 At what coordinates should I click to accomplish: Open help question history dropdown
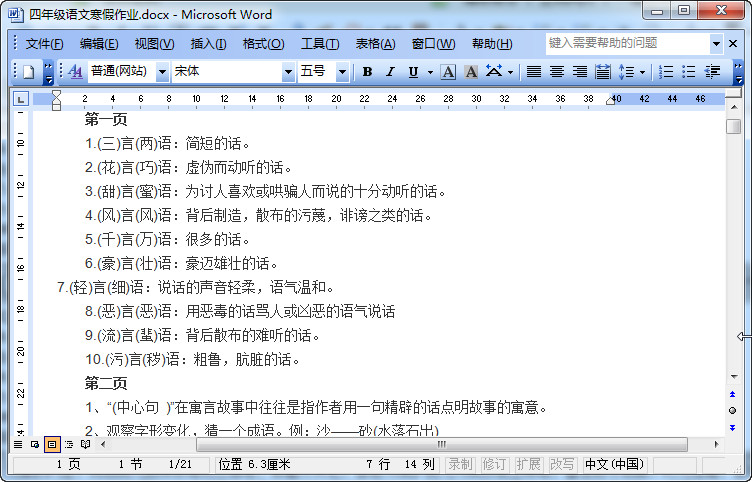tap(717, 44)
